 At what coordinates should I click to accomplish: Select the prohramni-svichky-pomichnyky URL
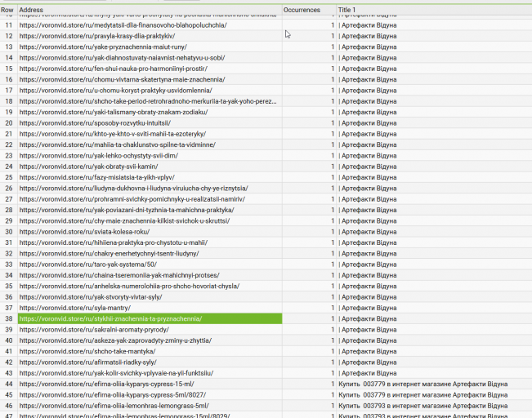[x=132, y=199]
